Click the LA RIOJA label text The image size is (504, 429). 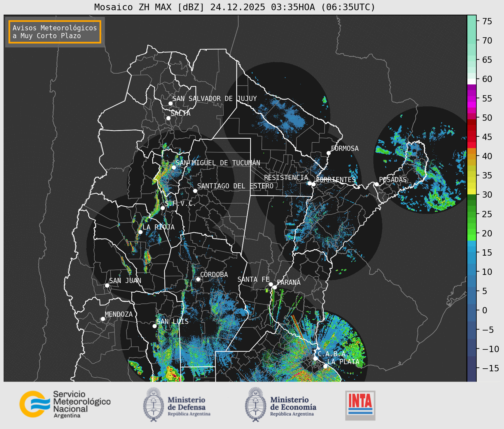click(159, 227)
